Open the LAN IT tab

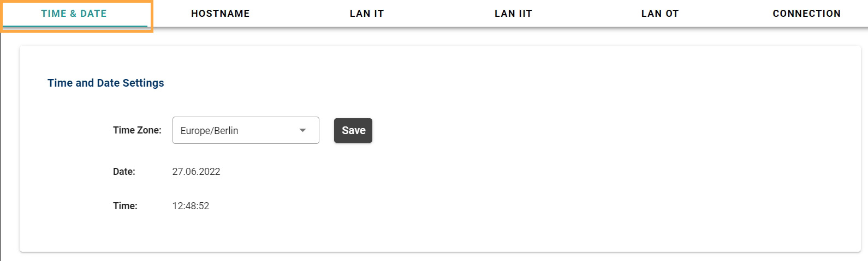click(367, 14)
